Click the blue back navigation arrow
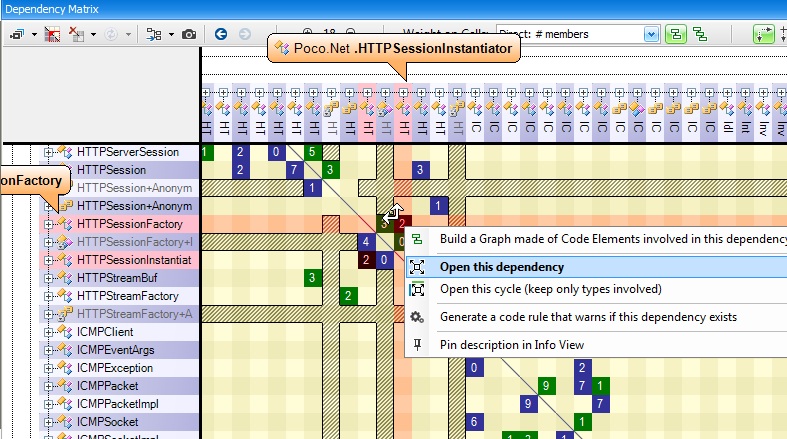Viewport: 787px width, 439px height. point(221,34)
